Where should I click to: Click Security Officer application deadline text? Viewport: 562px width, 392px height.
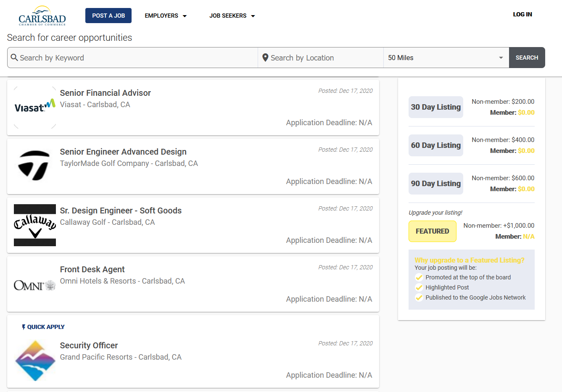click(x=329, y=375)
